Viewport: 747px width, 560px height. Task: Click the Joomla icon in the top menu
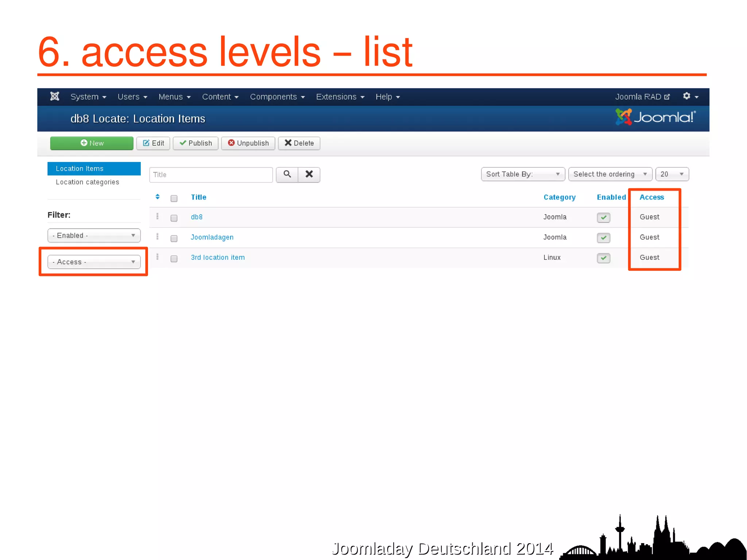pyautogui.click(x=55, y=96)
